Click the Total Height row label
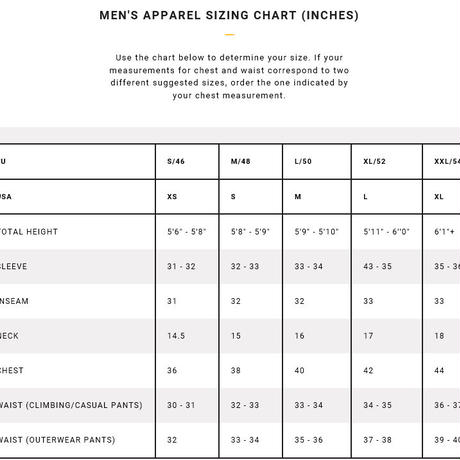Screen dimensions: 460x460 click(x=29, y=232)
